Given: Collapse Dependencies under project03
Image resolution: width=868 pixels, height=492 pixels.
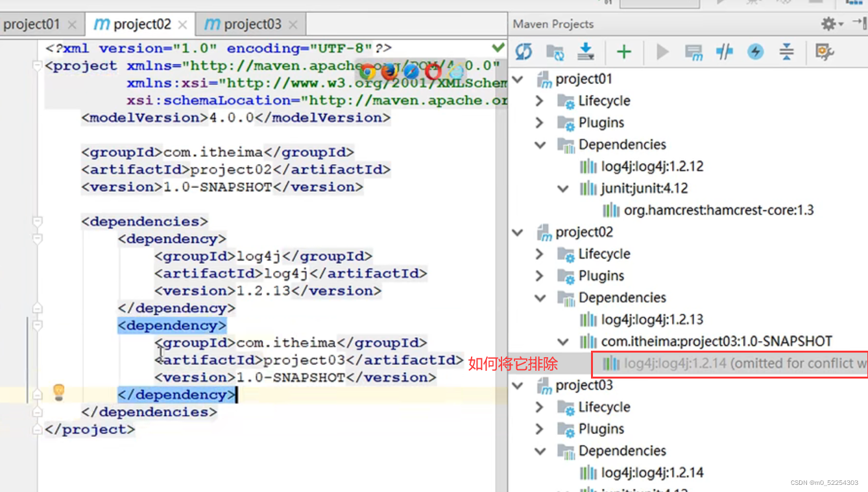Looking at the screenshot, I should [540, 451].
